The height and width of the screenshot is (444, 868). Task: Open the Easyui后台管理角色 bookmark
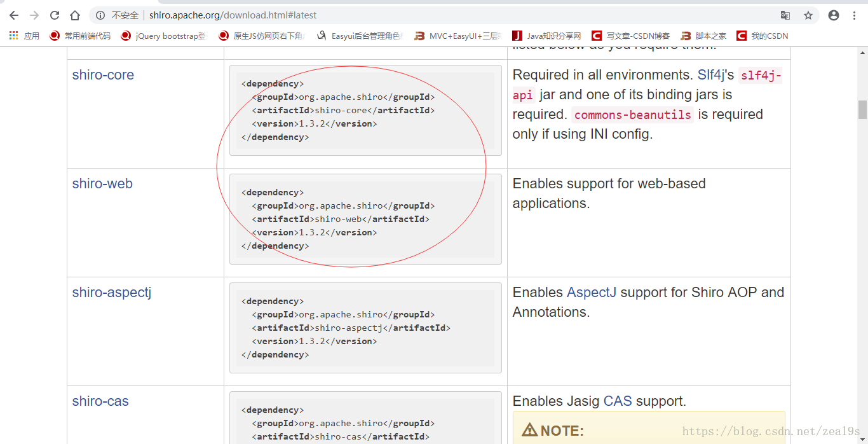[x=360, y=36]
